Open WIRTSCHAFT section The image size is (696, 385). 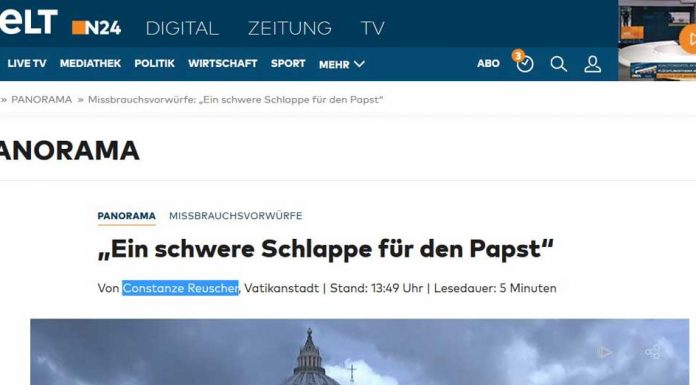pos(222,64)
